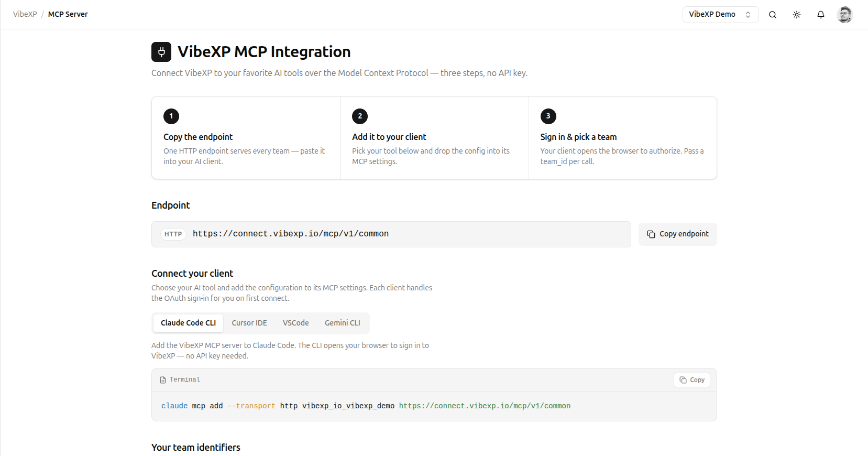Click the Endpoint section heading
Viewport: 868px width, 456px height.
[171, 205]
